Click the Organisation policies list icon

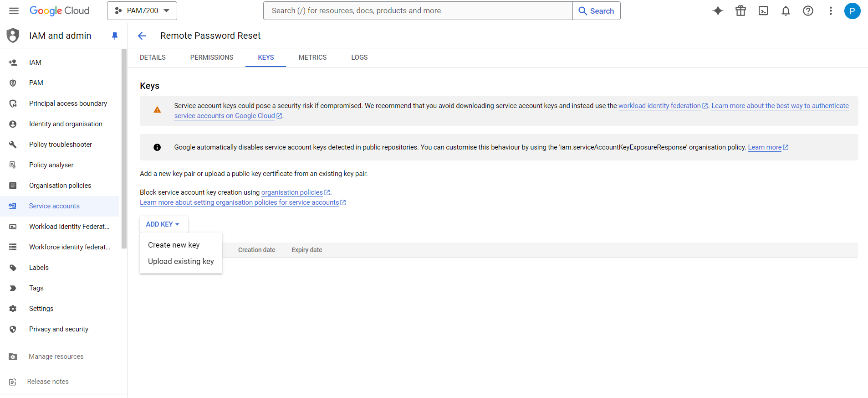(13, 186)
